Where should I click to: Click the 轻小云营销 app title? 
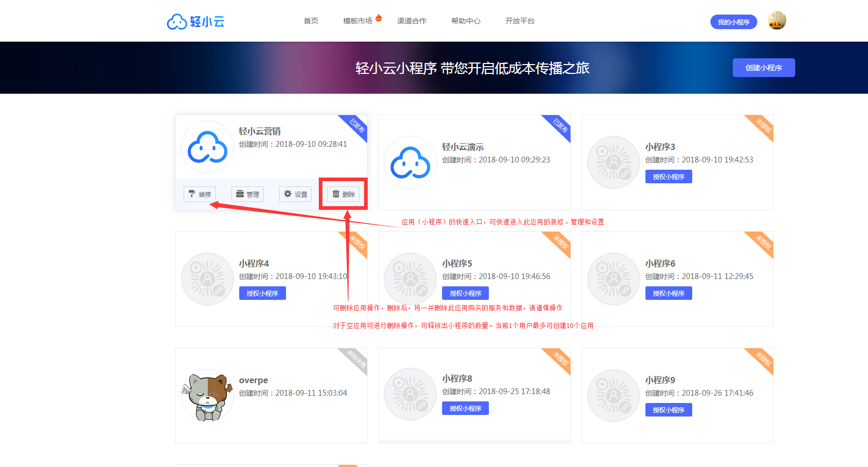coord(260,131)
